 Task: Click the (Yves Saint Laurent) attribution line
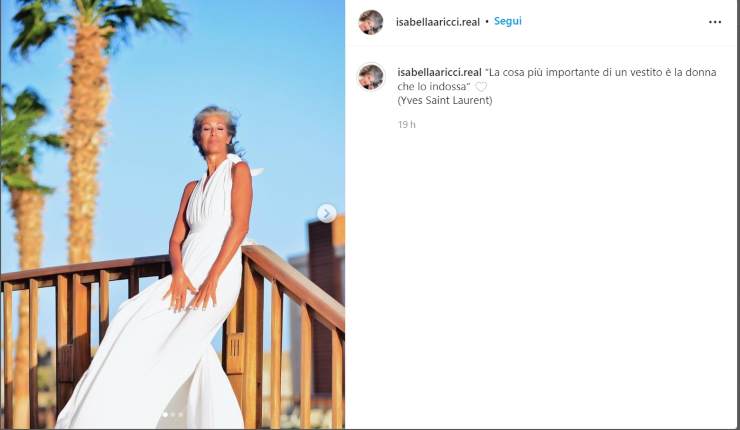(x=445, y=100)
